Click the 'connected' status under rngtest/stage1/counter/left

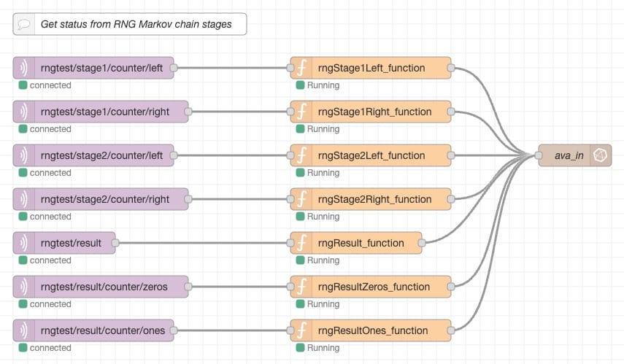coord(50,85)
